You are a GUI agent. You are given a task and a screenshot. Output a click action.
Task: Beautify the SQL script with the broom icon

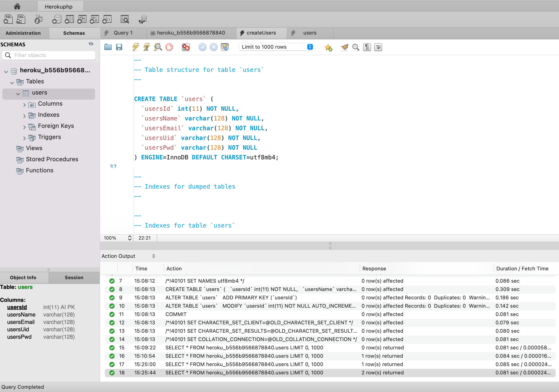click(345, 47)
